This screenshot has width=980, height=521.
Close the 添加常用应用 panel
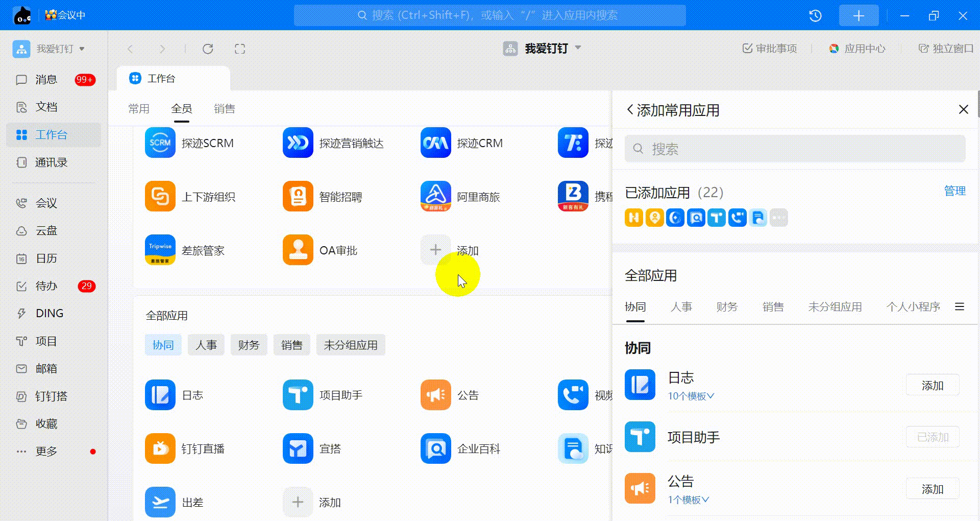(963, 110)
